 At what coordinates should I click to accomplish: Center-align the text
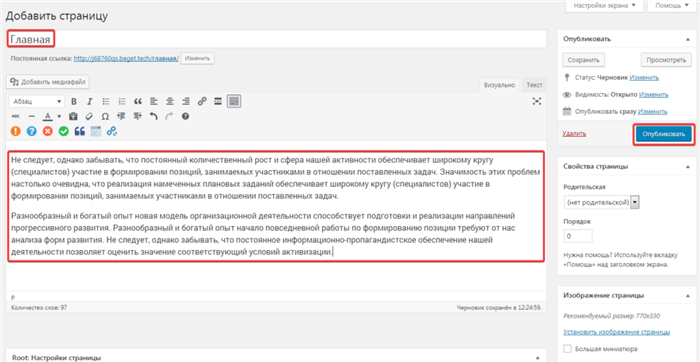click(x=170, y=101)
